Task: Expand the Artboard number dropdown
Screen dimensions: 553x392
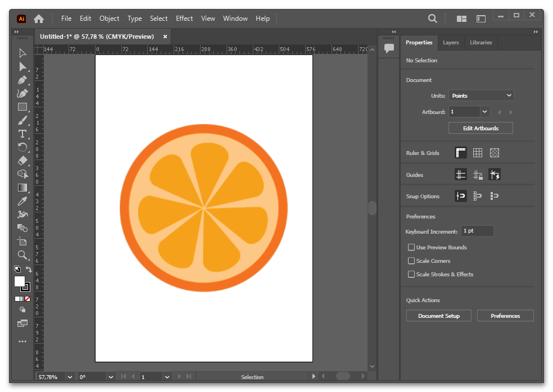Action: pyautogui.click(x=485, y=112)
